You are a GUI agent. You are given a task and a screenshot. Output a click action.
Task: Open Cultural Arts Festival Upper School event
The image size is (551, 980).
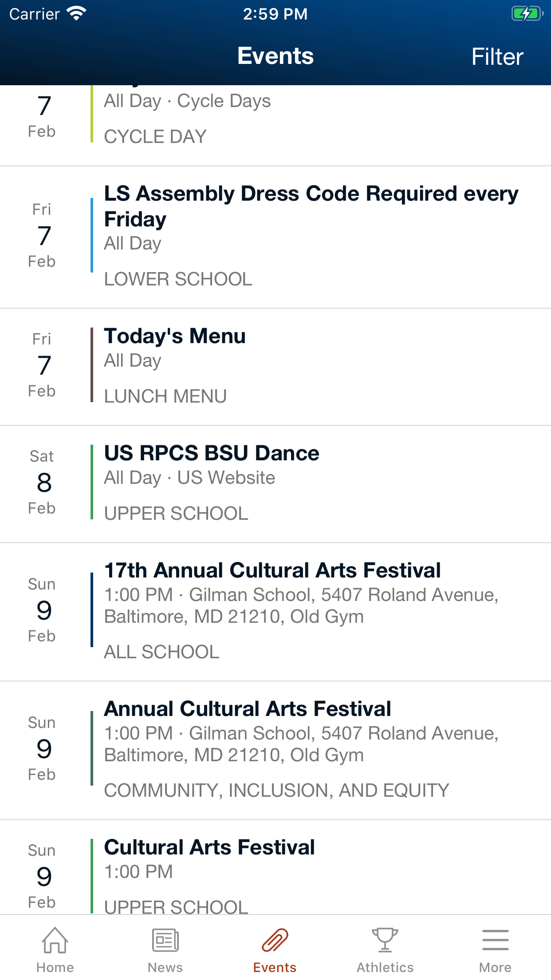209,847
